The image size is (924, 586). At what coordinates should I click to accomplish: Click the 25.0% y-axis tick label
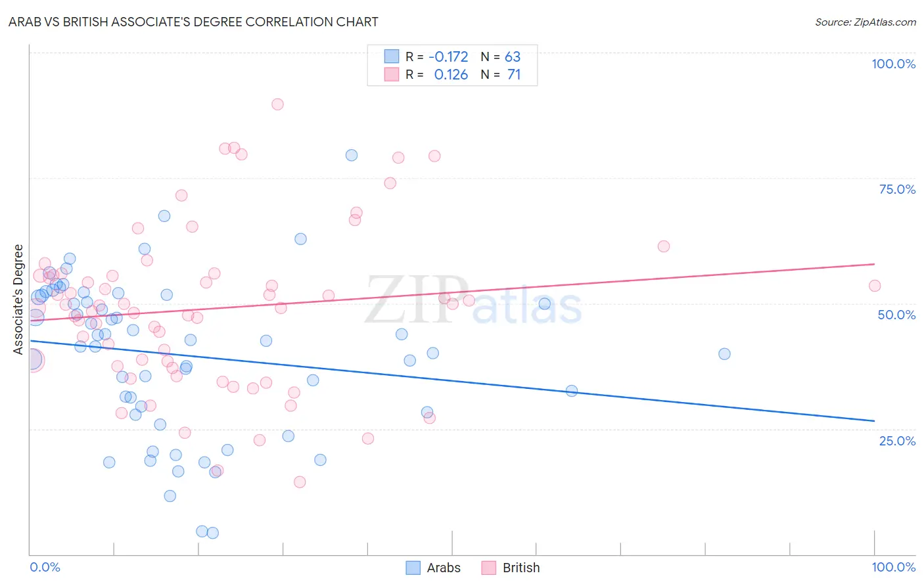point(898,441)
